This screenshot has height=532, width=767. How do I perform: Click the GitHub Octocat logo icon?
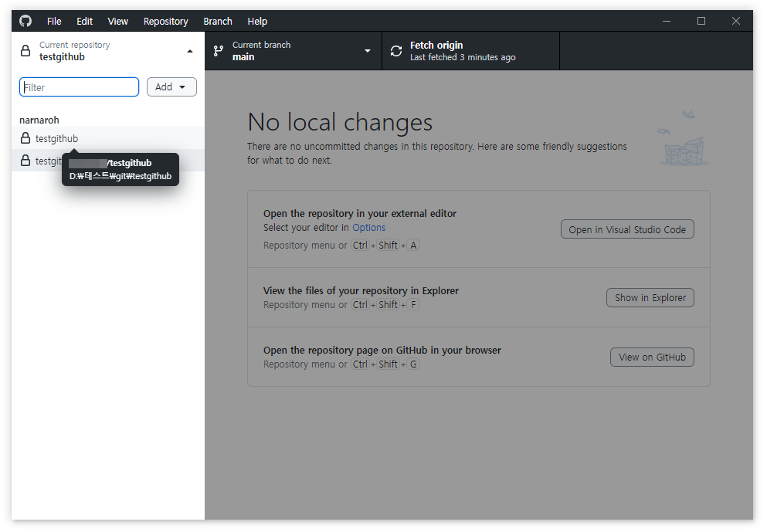point(25,21)
